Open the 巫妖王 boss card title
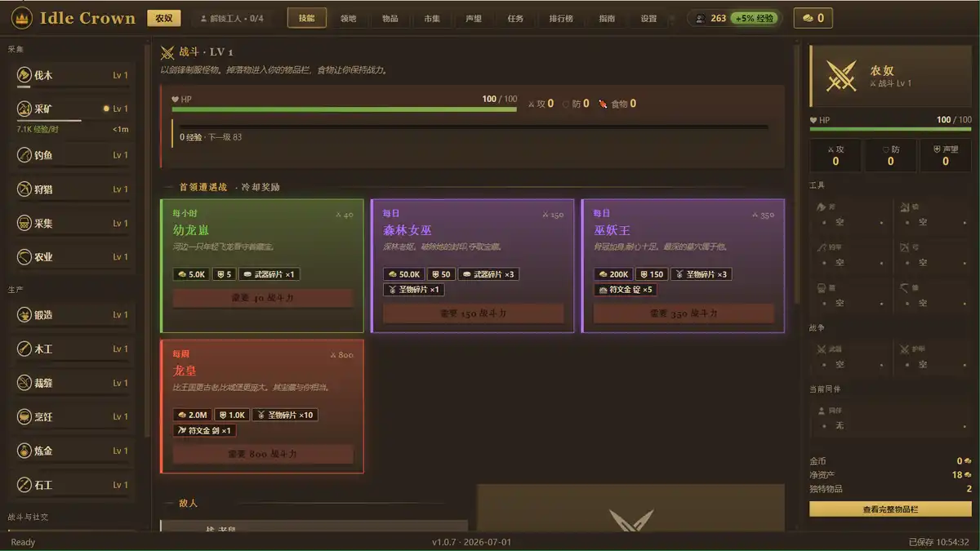 tap(612, 230)
